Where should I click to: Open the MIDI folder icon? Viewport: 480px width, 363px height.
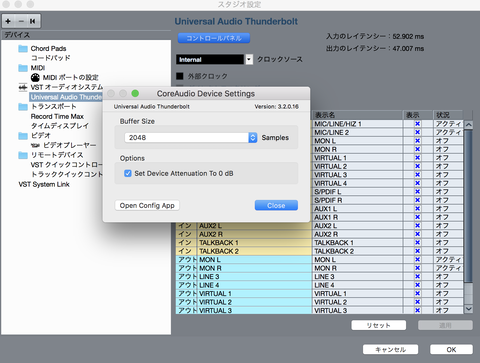click(x=23, y=68)
